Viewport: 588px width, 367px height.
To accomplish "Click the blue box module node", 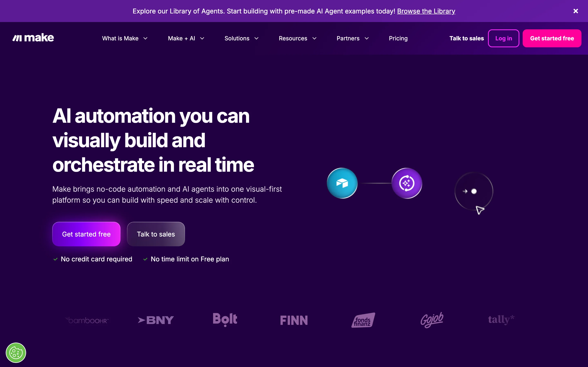I will coord(342,183).
